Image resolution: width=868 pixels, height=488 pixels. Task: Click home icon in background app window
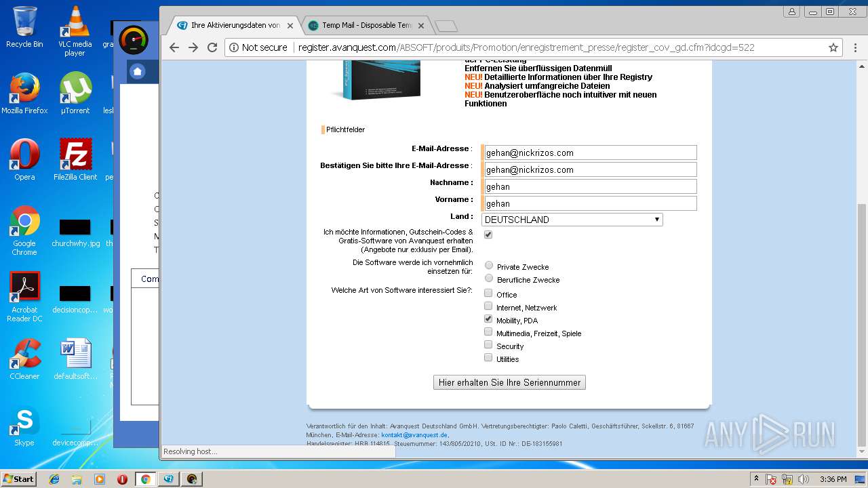pyautogui.click(x=138, y=71)
